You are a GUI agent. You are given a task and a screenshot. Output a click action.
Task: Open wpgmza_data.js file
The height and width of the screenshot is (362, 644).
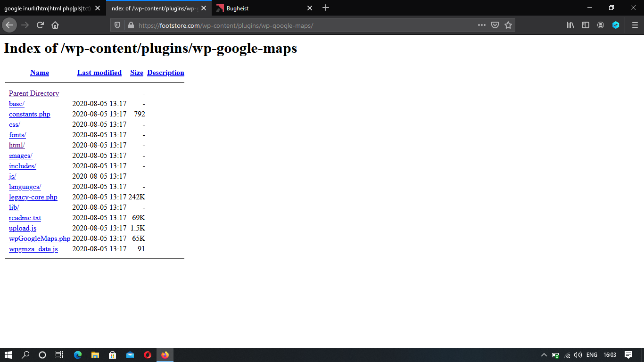[33, 249]
